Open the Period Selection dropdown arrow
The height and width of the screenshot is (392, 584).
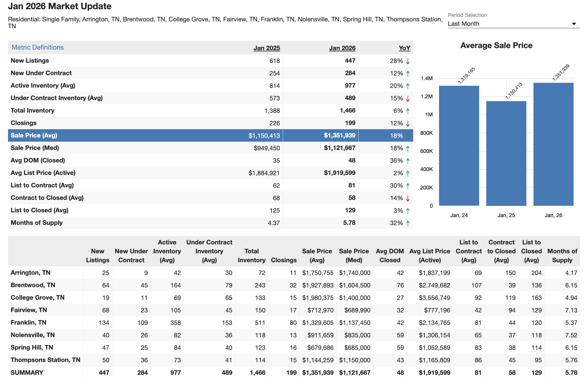[574, 24]
